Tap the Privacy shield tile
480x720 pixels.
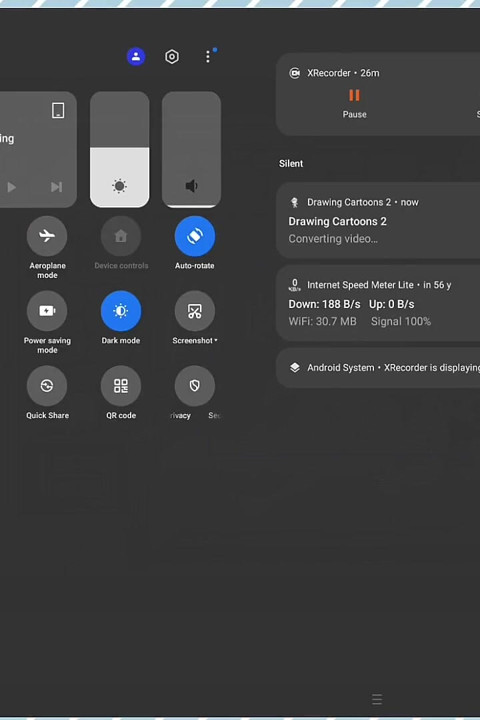[x=195, y=386]
